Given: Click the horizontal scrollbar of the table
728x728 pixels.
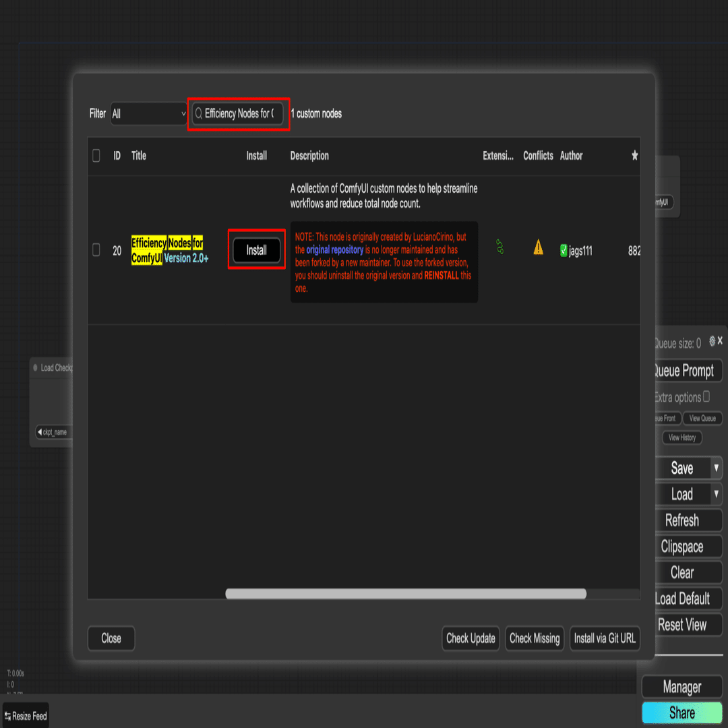Looking at the screenshot, I should (x=406, y=594).
